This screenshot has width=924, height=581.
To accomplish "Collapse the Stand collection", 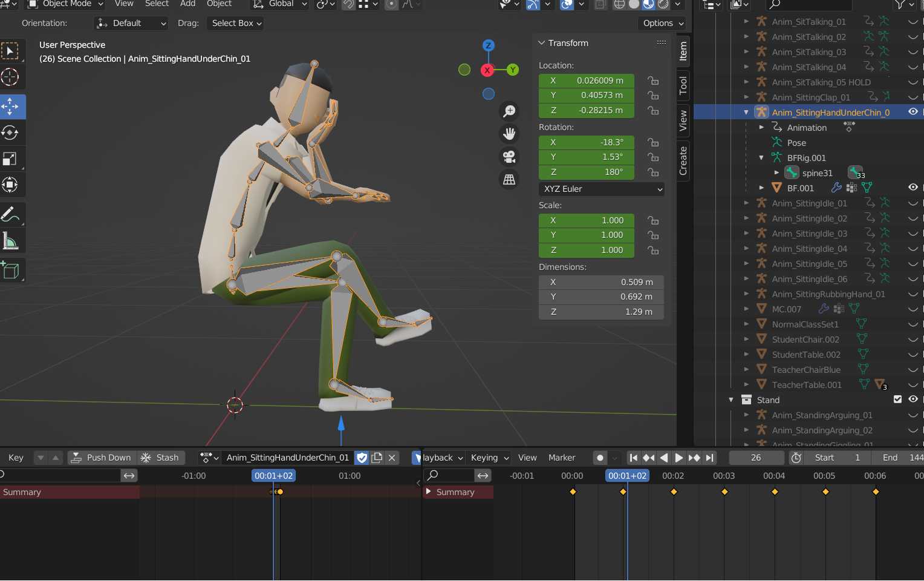I will [731, 400].
